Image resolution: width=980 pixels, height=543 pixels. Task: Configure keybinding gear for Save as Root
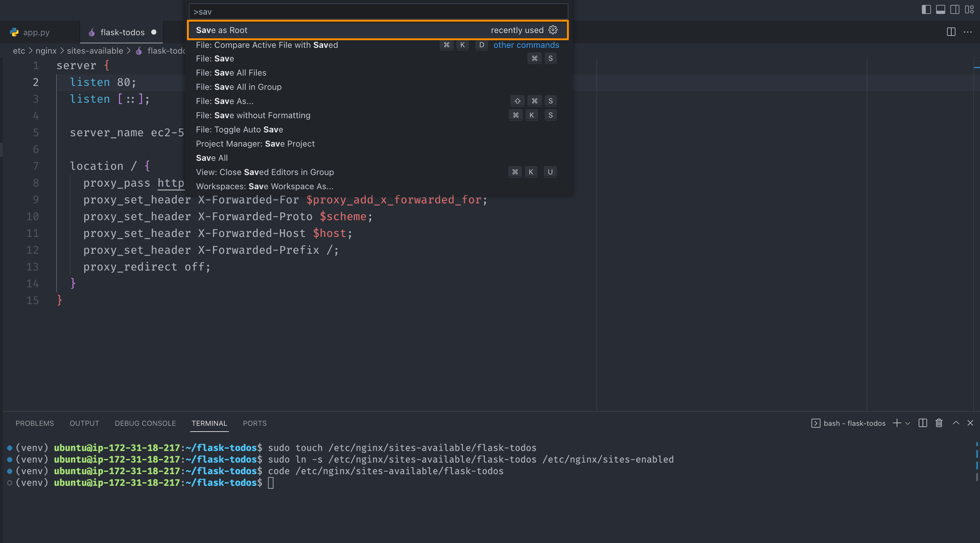coord(553,30)
